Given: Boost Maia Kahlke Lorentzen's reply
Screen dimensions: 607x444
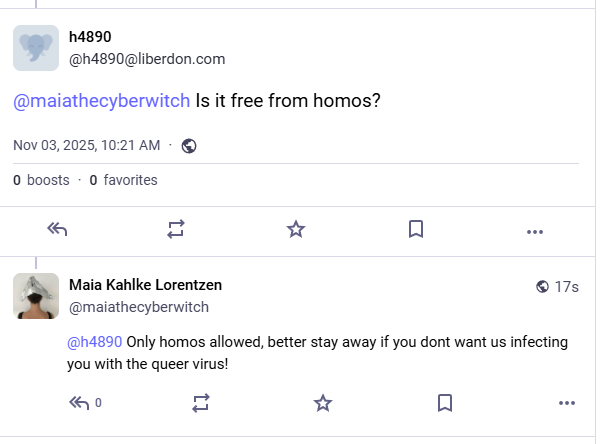Looking at the screenshot, I should tap(201, 403).
